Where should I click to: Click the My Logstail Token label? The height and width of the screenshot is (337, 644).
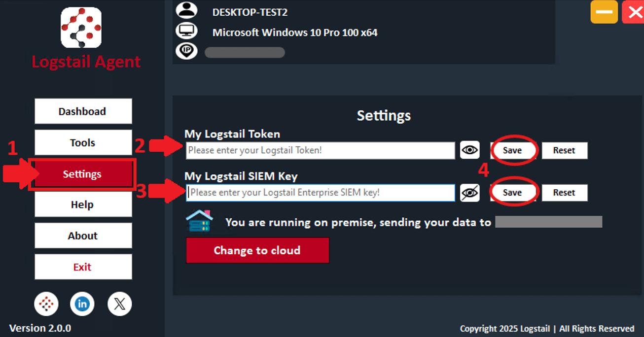coord(232,134)
